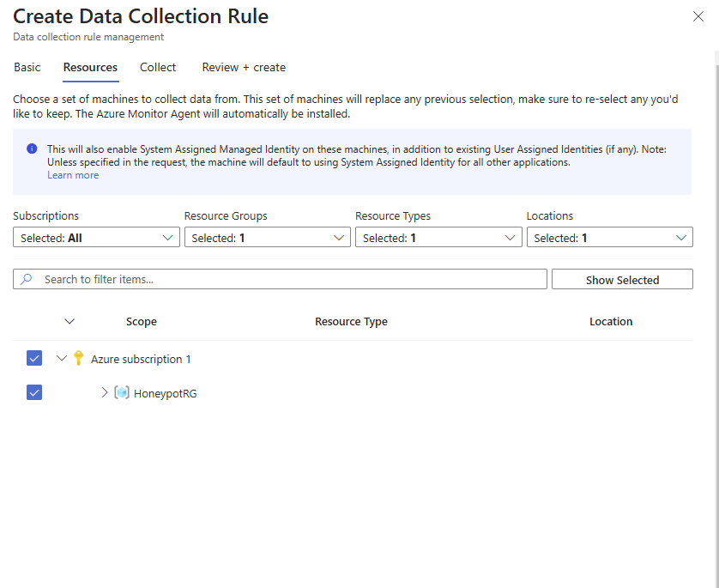Image resolution: width=719 pixels, height=588 pixels.
Task: Switch to the Basic tab
Action: [27, 68]
